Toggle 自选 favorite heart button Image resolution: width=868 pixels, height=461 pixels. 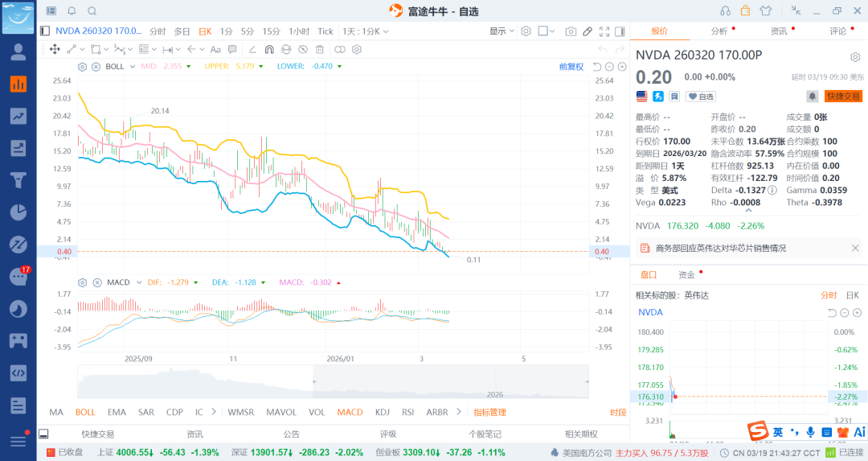point(701,97)
